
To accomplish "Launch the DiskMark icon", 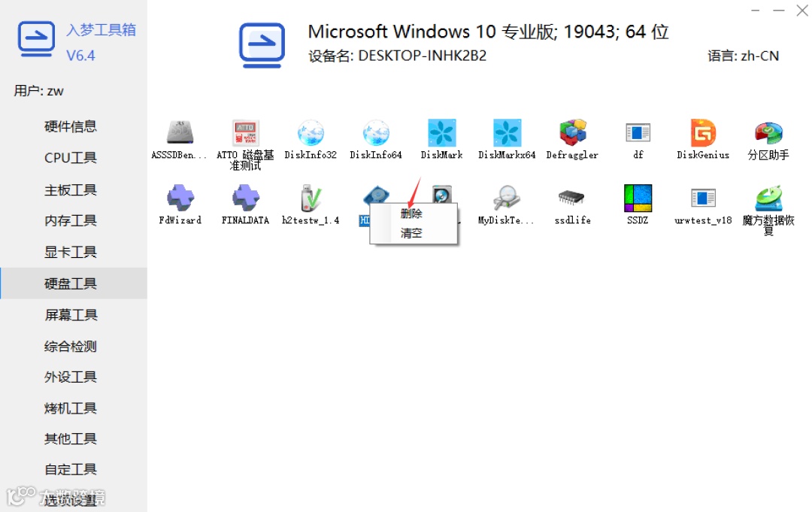I will tap(441, 132).
